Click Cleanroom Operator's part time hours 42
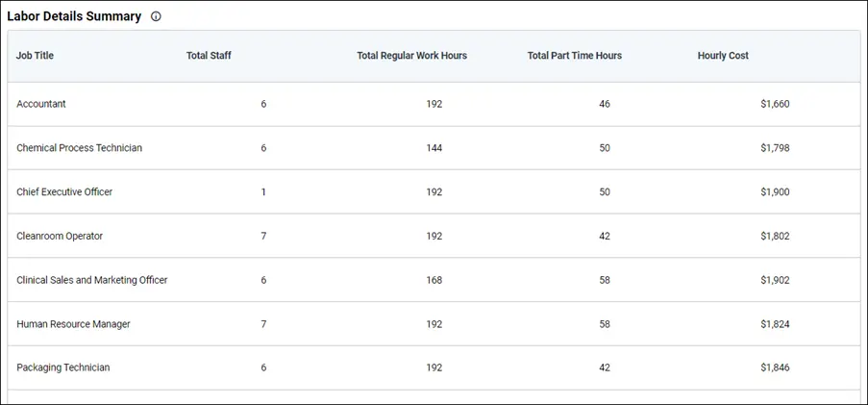Viewport: 868px width, 405px height. (605, 236)
